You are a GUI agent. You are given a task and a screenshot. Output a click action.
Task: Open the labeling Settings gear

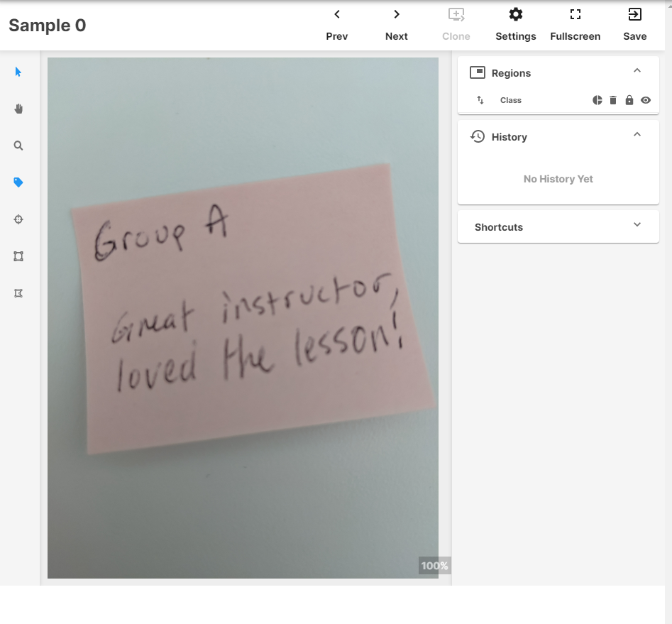point(515,21)
